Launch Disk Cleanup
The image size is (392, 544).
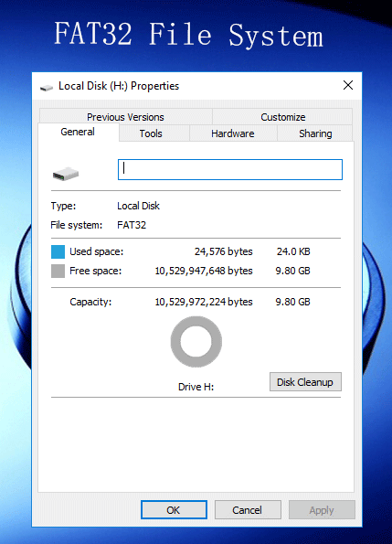305,382
